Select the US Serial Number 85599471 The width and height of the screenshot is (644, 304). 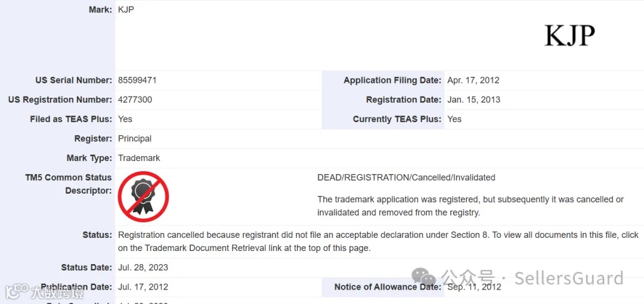point(137,80)
